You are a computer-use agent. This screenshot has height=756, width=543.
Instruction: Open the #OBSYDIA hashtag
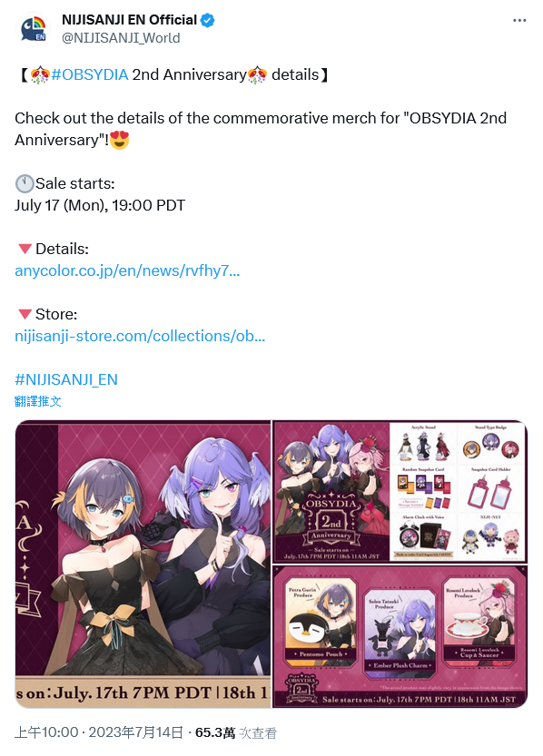click(x=90, y=74)
